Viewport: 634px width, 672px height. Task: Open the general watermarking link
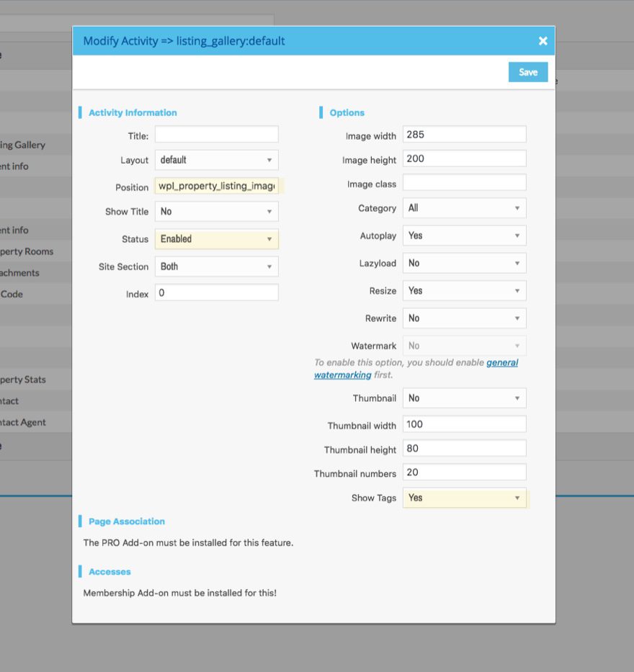tap(501, 362)
